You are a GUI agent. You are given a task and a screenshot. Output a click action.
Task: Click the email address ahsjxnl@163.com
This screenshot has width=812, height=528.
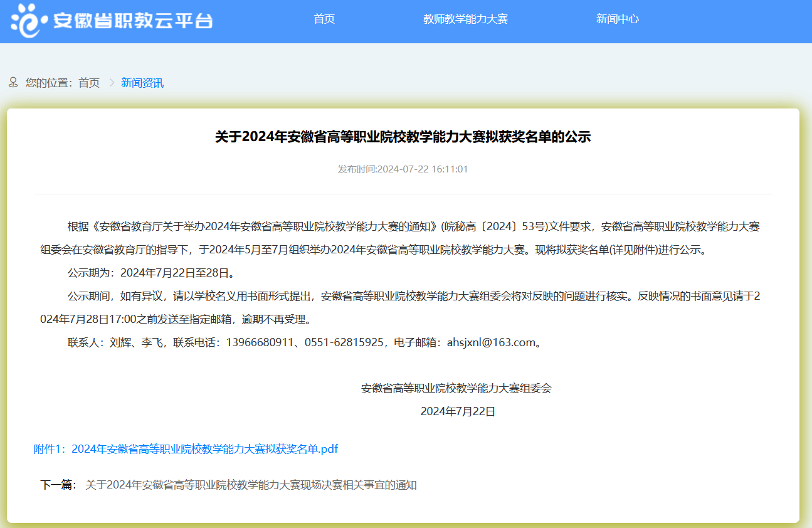[491, 342]
